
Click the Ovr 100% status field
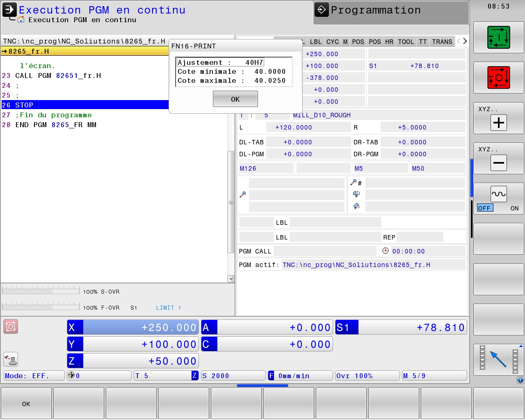[367, 376]
